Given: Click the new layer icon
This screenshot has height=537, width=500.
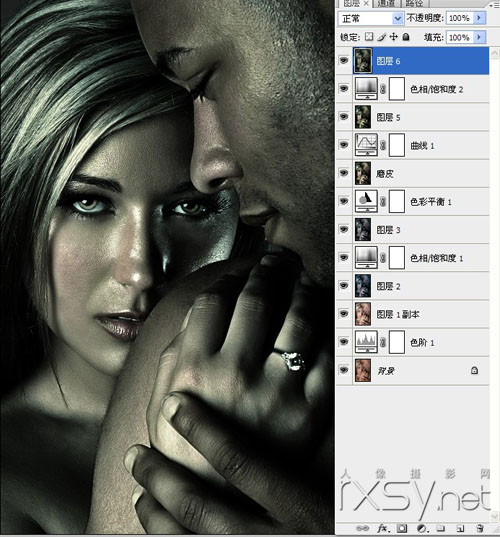Looking at the screenshot, I should tap(460, 528).
